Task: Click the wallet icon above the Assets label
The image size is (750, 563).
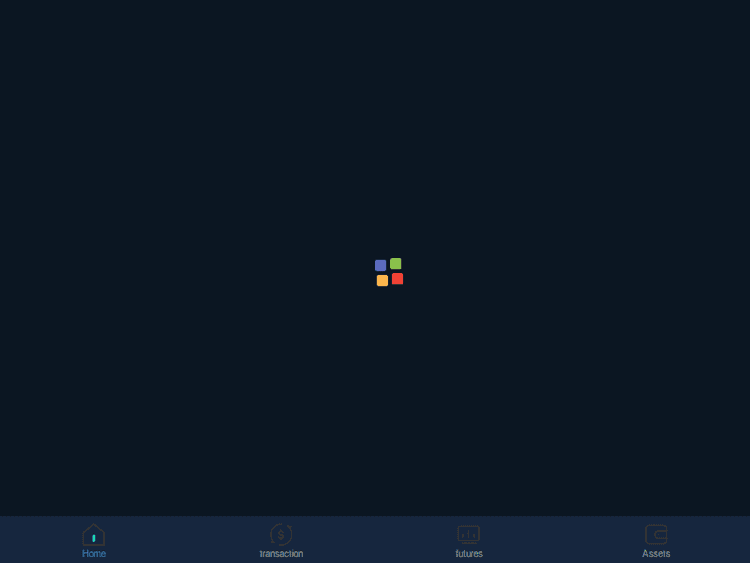Action: click(656, 535)
